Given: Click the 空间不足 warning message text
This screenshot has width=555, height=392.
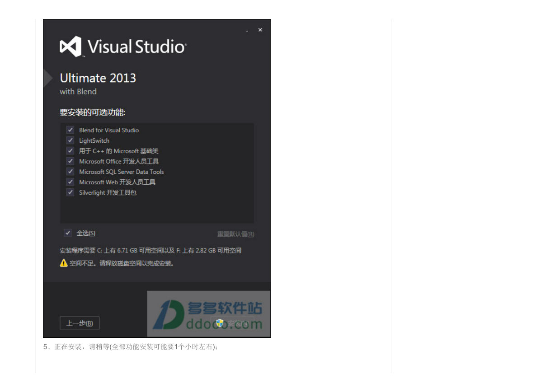Looking at the screenshot, I should click(122, 263).
